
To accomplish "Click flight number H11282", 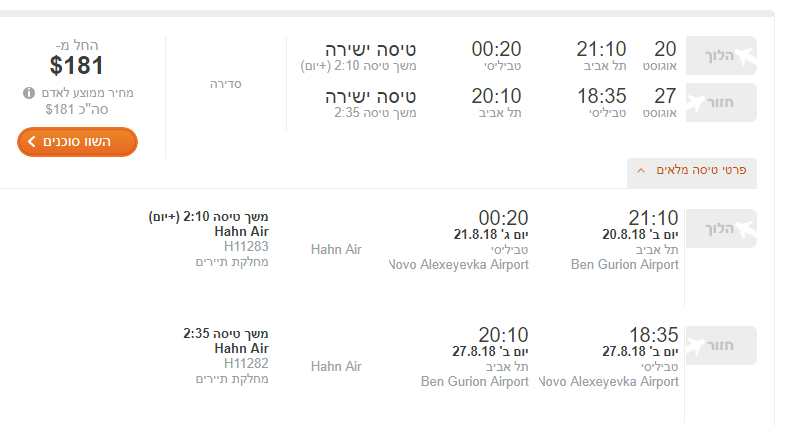I will coord(246,363).
